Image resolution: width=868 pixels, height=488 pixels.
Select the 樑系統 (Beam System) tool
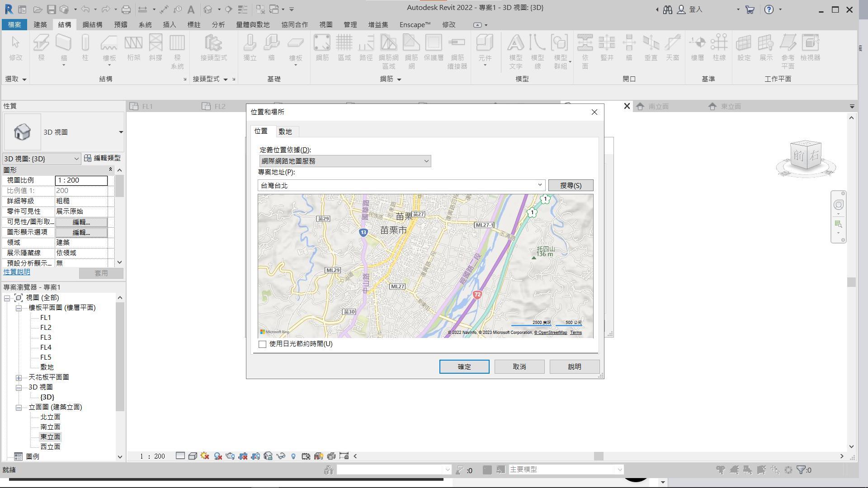pyautogui.click(x=177, y=52)
